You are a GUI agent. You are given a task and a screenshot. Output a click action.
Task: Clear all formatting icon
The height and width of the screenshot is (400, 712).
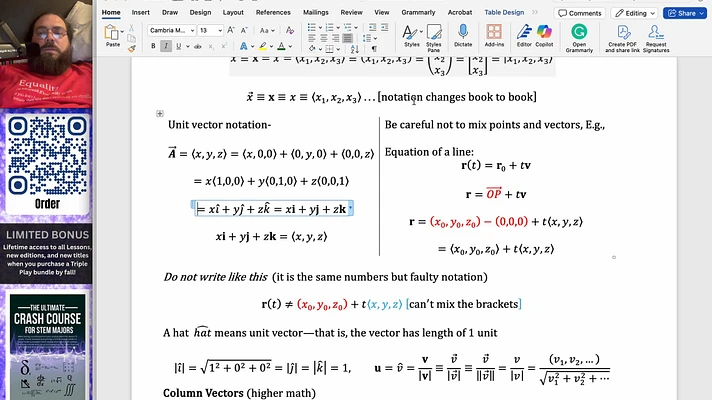(x=290, y=30)
